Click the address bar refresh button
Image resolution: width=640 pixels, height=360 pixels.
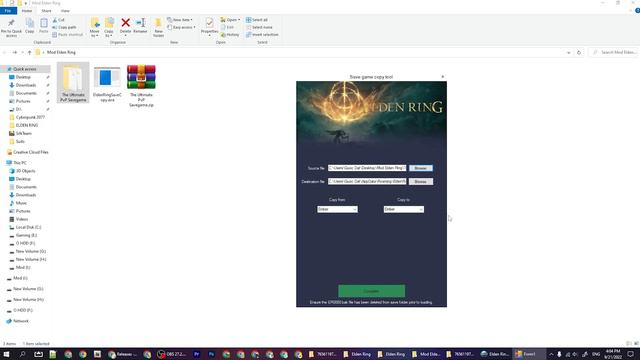(x=579, y=52)
